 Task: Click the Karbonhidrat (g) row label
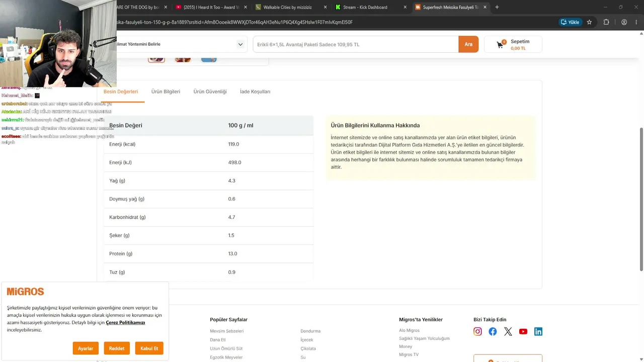click(127, 217)
